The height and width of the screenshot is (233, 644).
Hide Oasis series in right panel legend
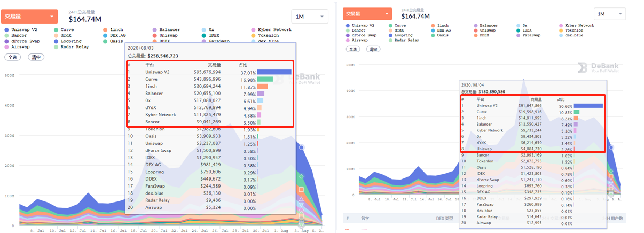[x=439, y=35]
